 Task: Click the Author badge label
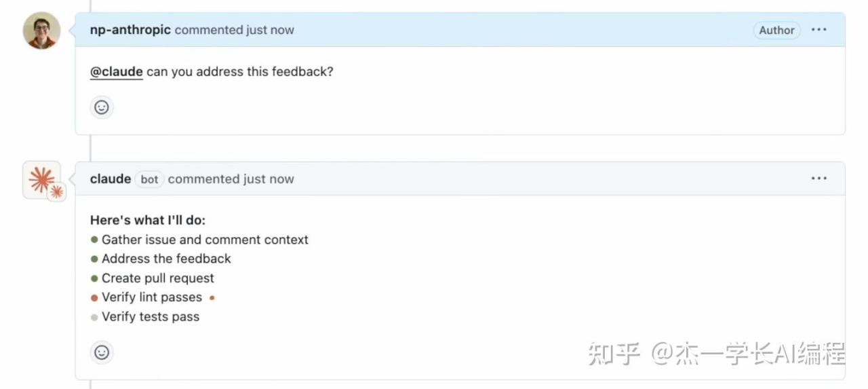click(x=776, y=30)
